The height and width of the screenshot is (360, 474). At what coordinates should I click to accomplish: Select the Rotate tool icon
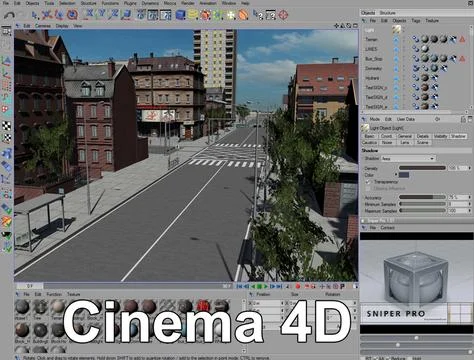point(72,15)
